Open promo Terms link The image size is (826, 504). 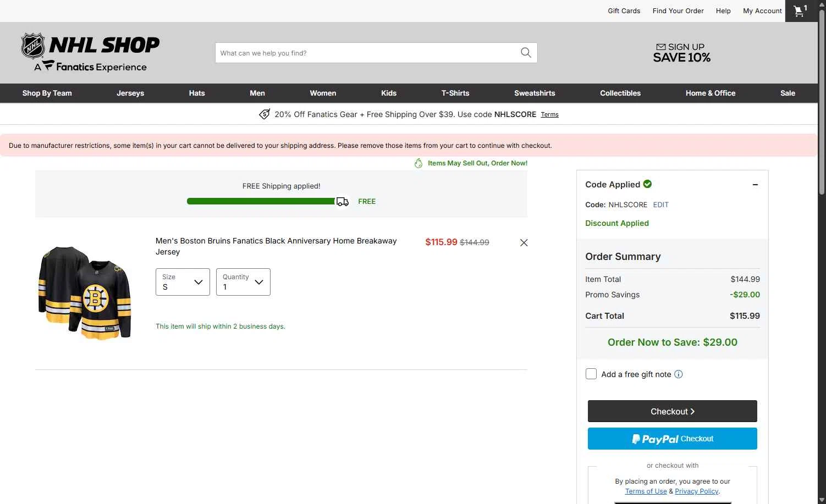click(549, 115)
